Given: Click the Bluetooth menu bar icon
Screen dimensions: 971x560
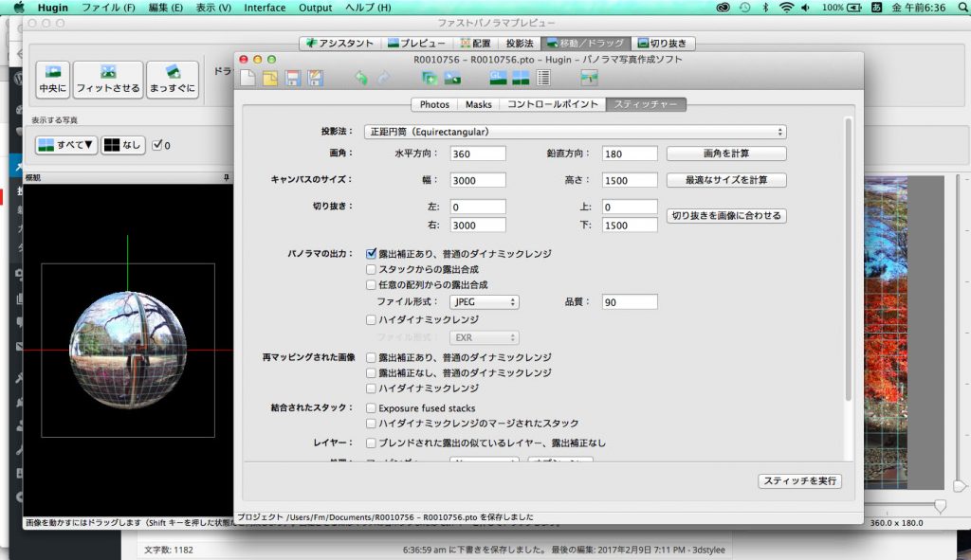Looking at the screenshot, I should pos(765,8).
